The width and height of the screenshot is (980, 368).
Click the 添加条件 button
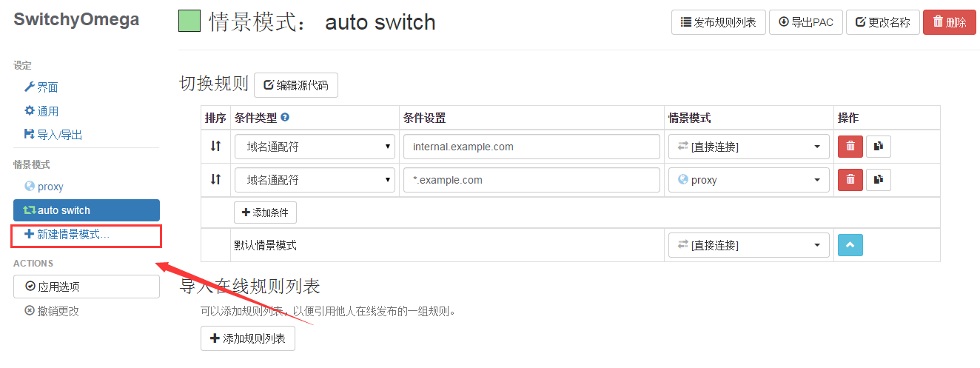tap(266, 213)
